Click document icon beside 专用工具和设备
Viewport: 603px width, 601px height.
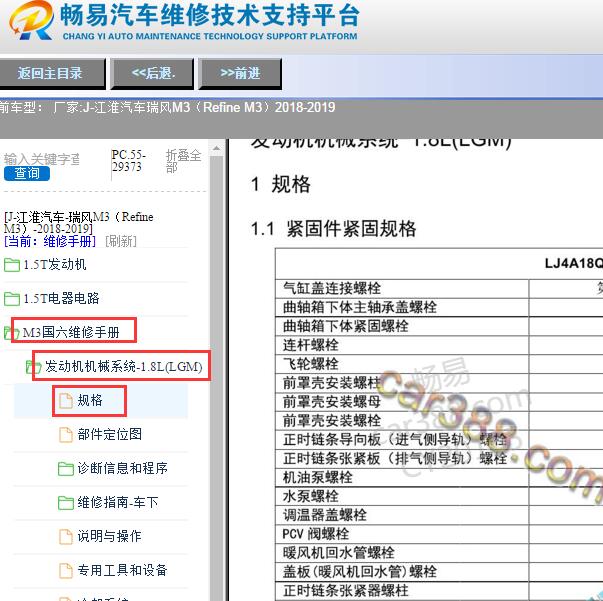point(65,571)
